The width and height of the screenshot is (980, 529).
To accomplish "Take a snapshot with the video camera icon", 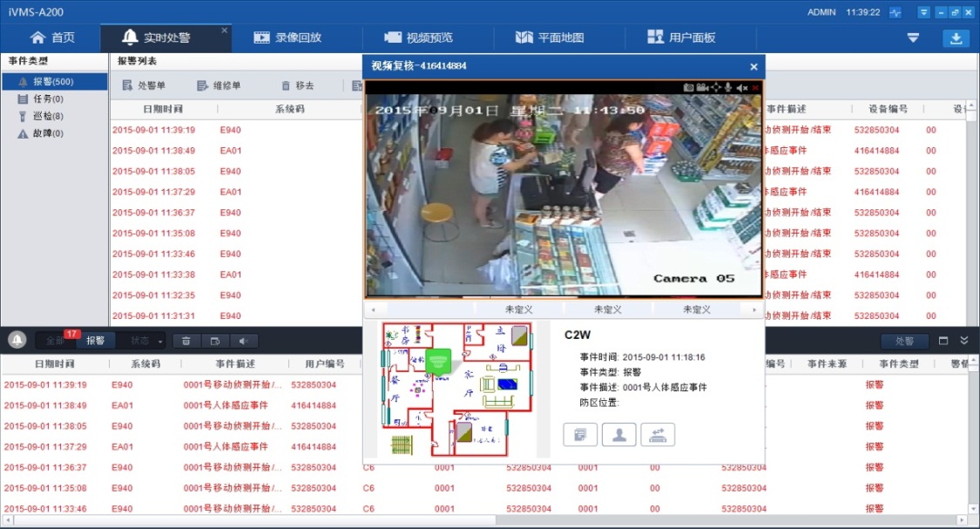I will [688, 87].
